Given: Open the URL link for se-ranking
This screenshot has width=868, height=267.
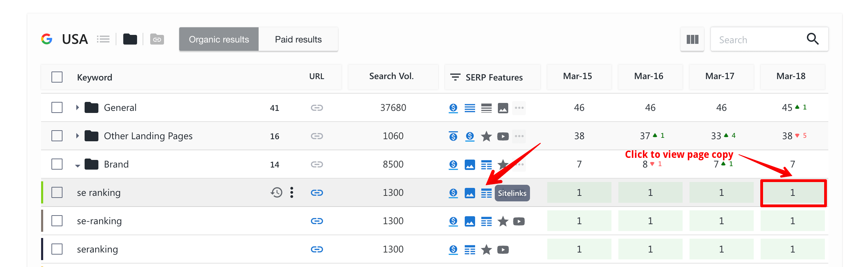Looking at the screenshot, I should tap(317, 221).
